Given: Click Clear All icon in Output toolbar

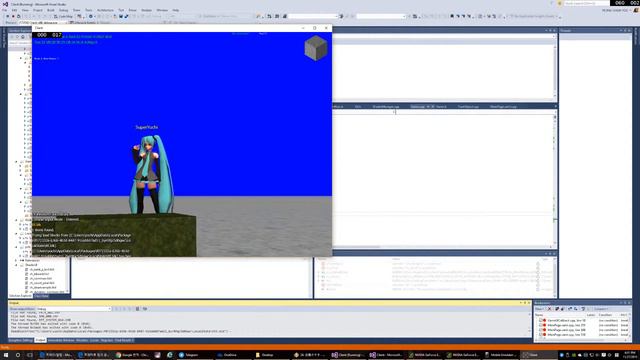Looking at the screenshot, I should [x=138, y=309].
